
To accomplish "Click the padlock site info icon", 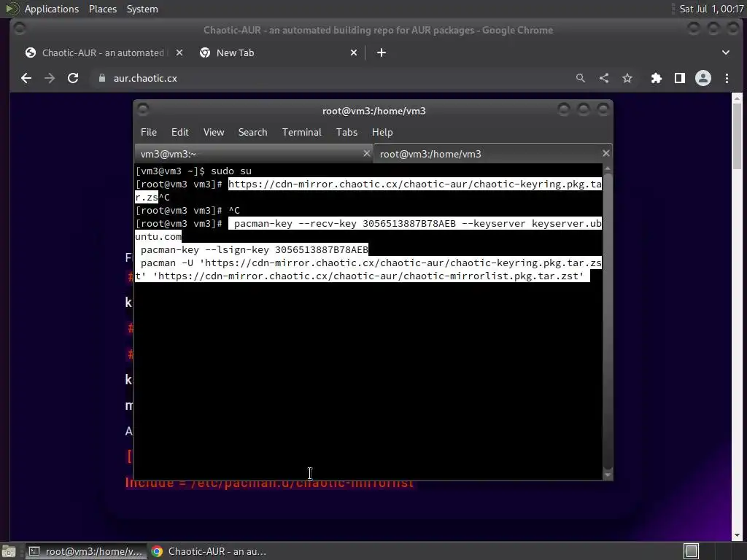I will pos(102,78).
